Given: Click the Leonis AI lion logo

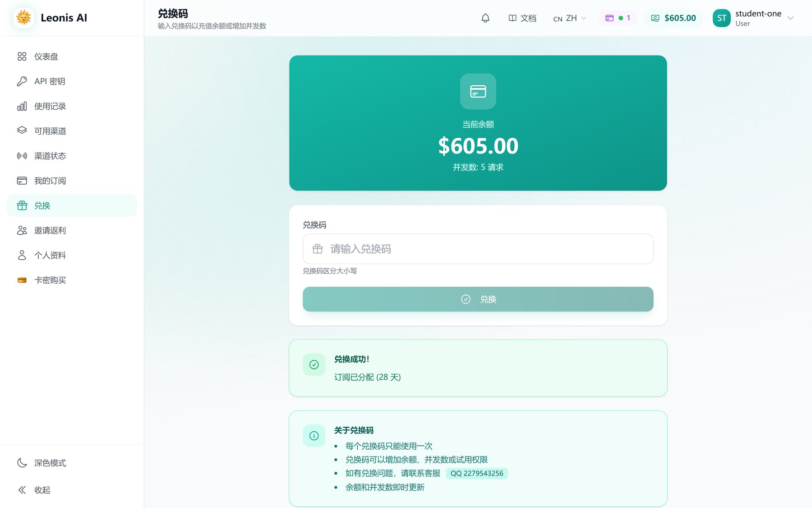Looking at the screenshot, I should (23, 18).
